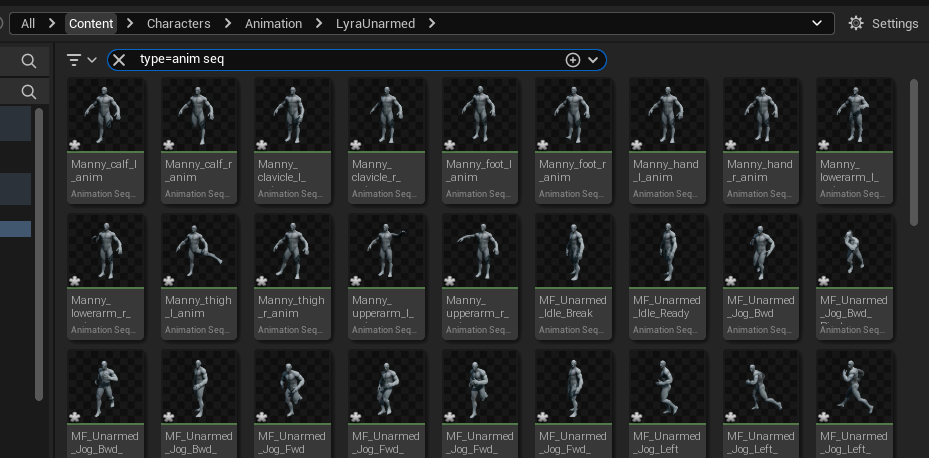Click upper search magnifier in left panel
Screen dimensions: 929x458
[28, 61]
